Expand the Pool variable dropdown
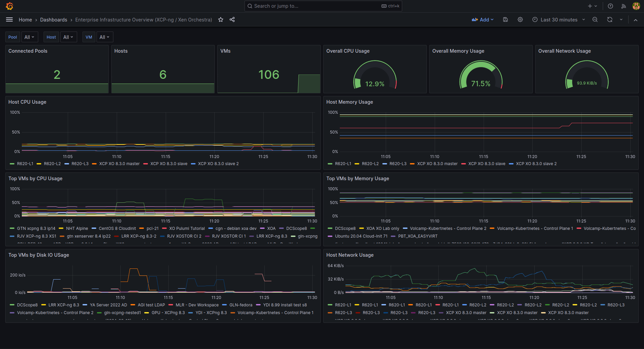Viewport: 644px width, 349px height. click(x=30, y=37)
